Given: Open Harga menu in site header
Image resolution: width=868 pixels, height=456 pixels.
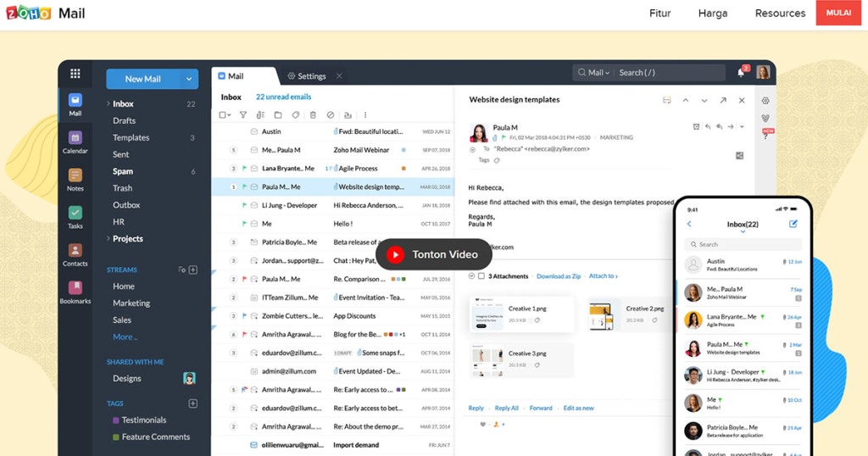Looking at the screenshot, I should click(713, 14).
